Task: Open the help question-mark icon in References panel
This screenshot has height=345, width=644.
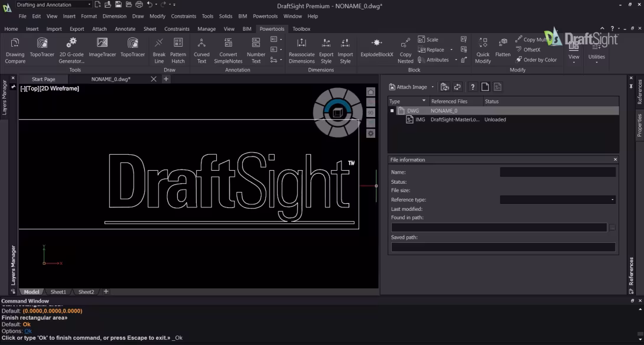Action: pos(473,87)
